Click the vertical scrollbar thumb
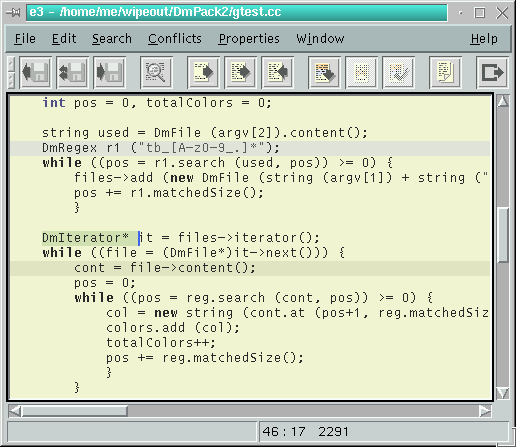This screenshot has width=516, height=447. coord(503,235)
